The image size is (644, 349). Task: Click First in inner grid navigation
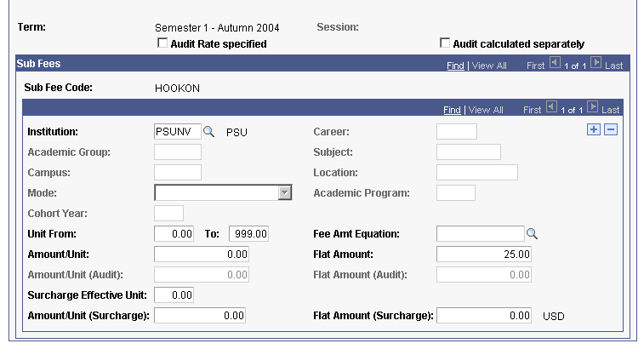[533, 110]
